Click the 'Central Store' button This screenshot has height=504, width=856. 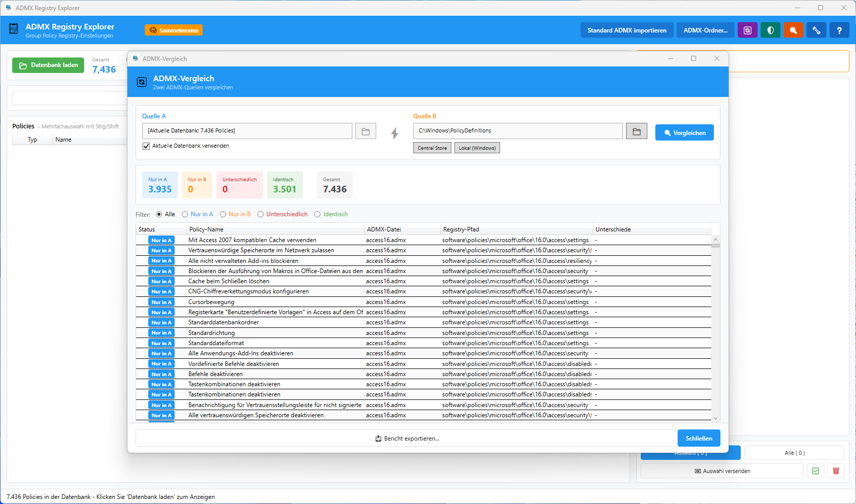click(x=432, y=148)
